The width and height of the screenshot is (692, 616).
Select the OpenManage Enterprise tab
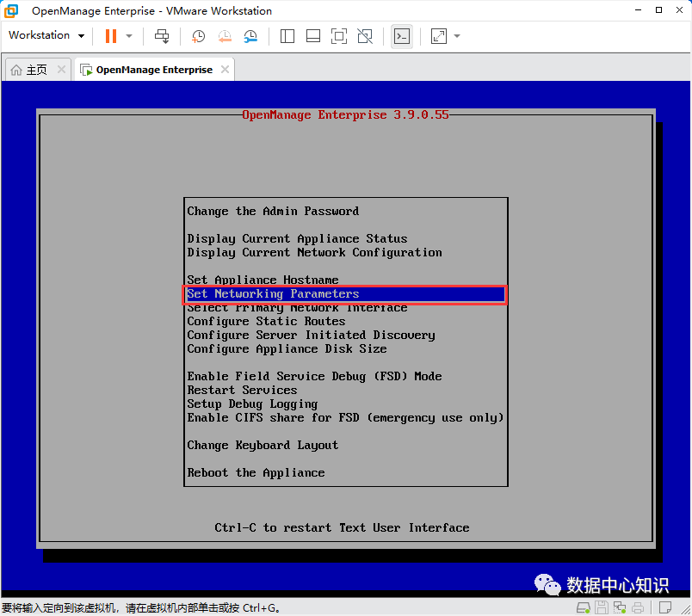[154, 70]
